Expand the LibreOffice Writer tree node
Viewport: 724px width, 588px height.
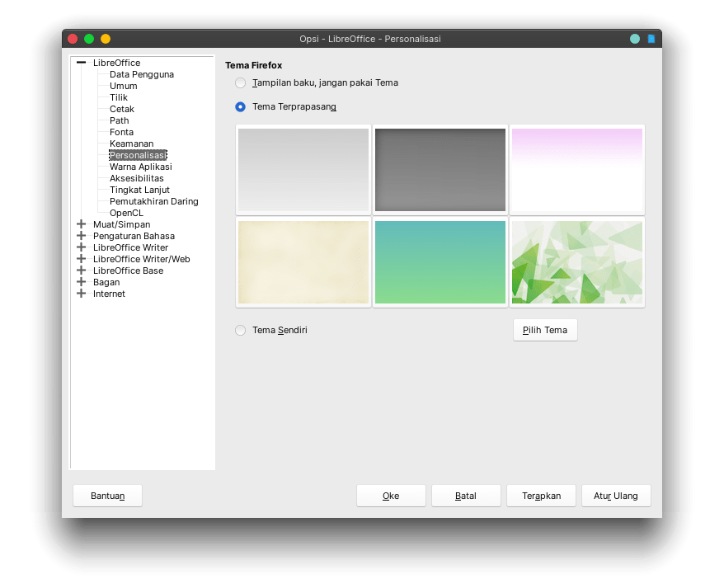81,247
